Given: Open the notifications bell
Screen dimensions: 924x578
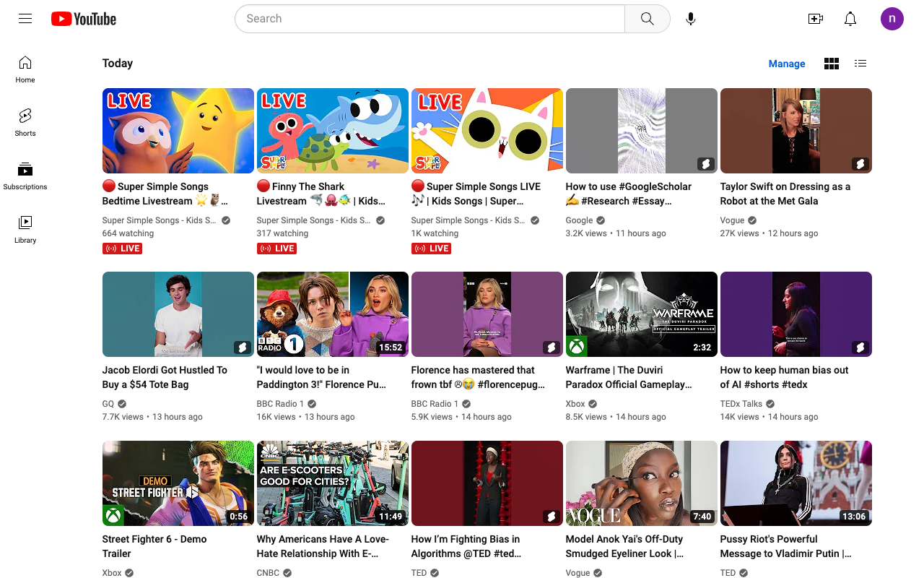Looking at the screenshot, I should tap(850, 19).
